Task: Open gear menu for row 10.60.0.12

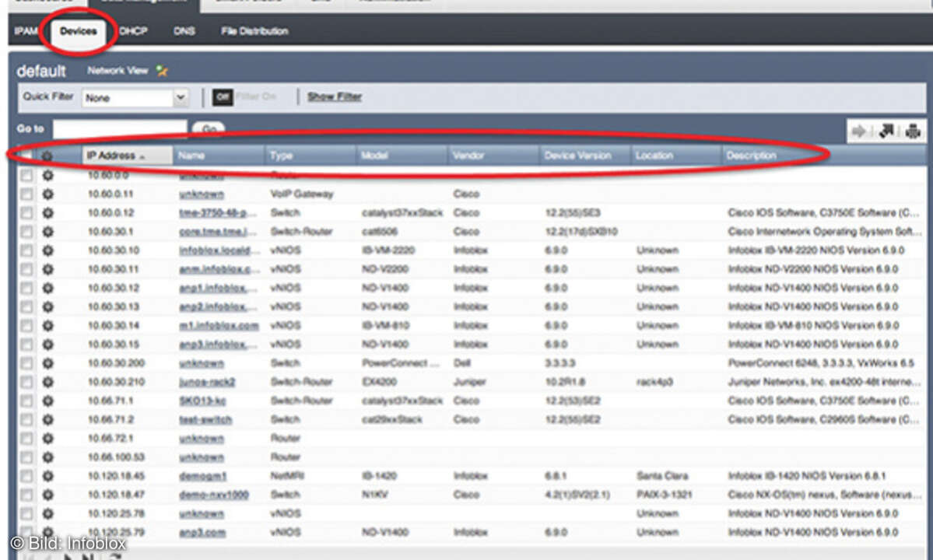Action: click(x=47, y=213)
